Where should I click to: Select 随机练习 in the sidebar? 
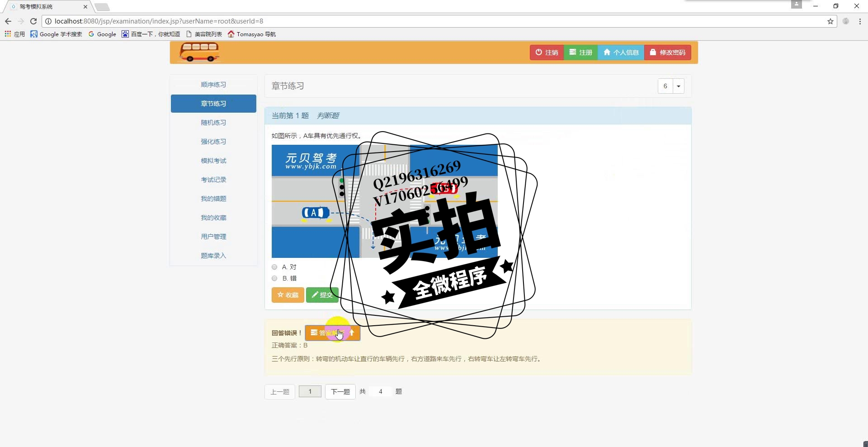(x=213, y=123)
